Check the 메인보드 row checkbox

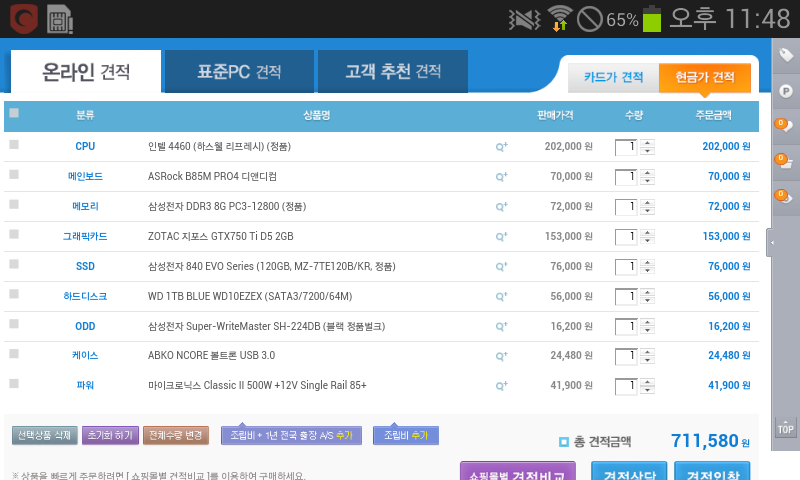(x=14, y=174)
